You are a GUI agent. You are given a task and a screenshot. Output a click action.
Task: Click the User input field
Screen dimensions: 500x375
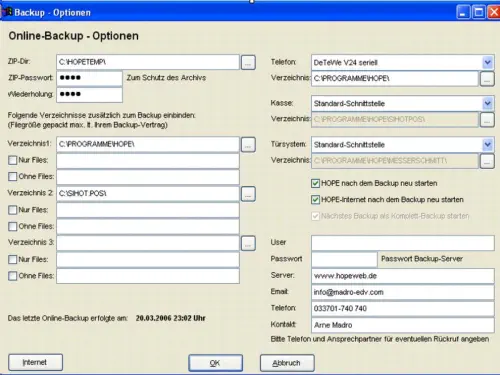403,243
